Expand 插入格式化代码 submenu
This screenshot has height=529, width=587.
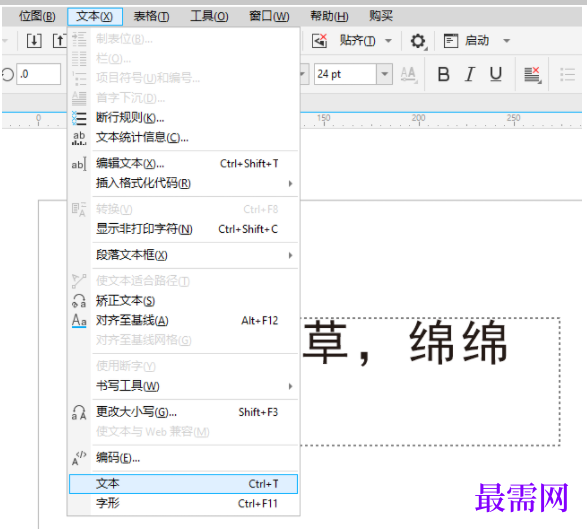(x=183, y=183)
